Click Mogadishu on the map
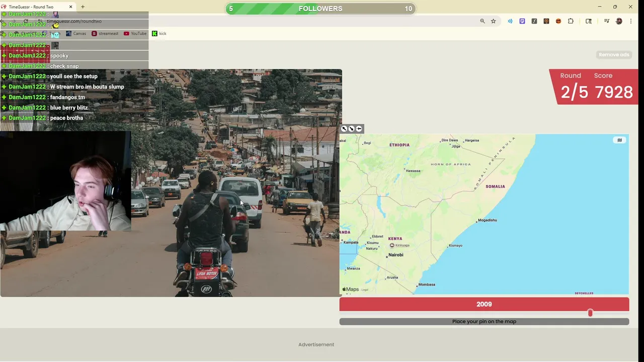 (486, 220)
